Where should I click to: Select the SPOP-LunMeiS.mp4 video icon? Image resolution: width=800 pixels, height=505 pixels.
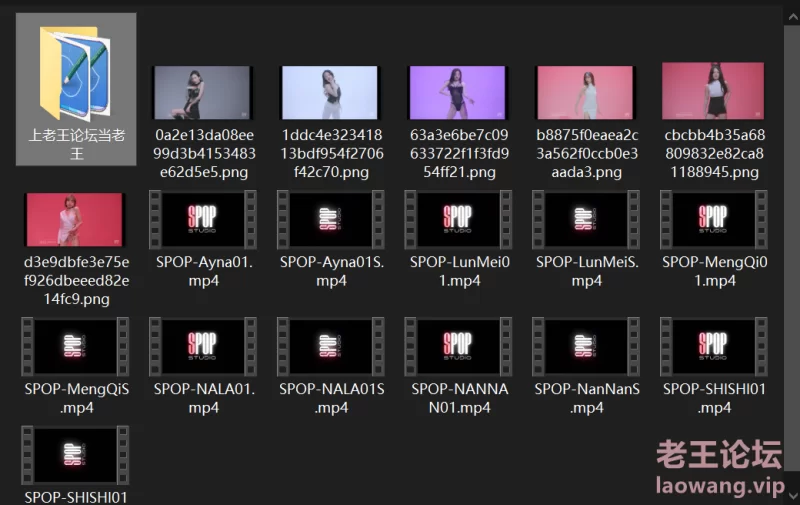[x=585, y=219]
